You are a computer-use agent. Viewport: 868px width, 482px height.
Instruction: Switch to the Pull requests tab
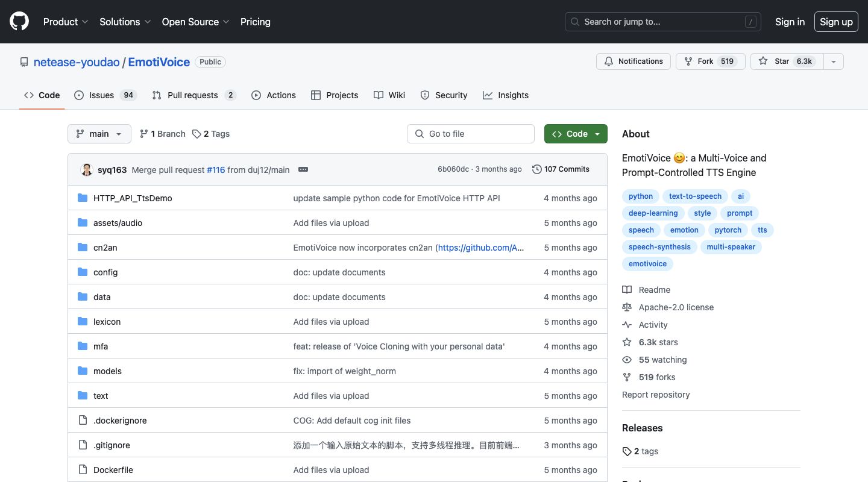tap(194, 95)
